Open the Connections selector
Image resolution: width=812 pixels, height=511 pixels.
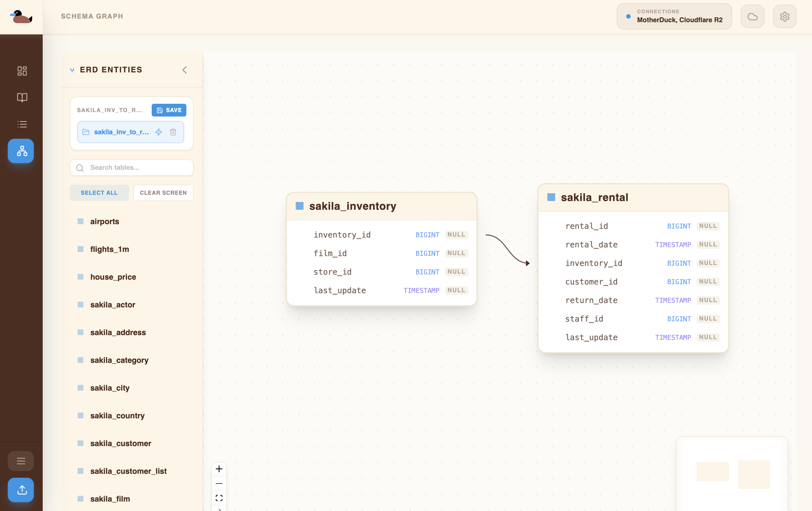pos(674,17)
